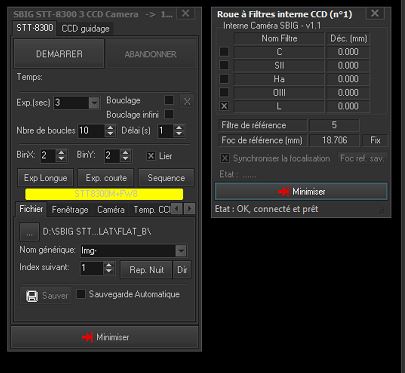Image resolution: width=405 pixels, height=373 pixels.
Task: Uncheck the Lier binning checkbox
Action: coord(151,156)
